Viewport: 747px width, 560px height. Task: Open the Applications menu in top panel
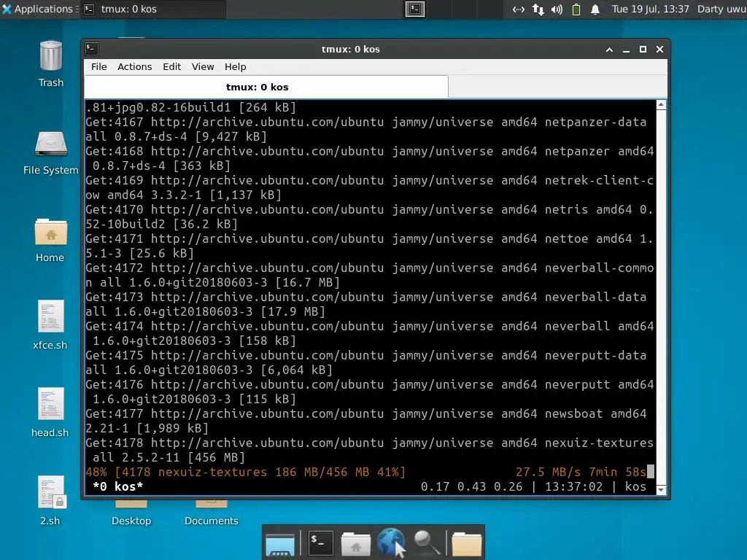(x=38, y=9)
